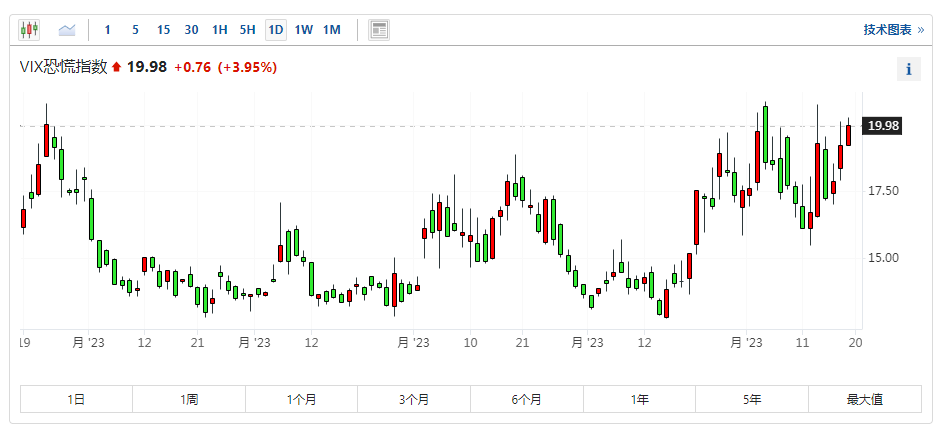The width and height of the screenshot is (937, 431).
Task: Click the news panel icon in toolbar
Action: [x=379, y=30]
